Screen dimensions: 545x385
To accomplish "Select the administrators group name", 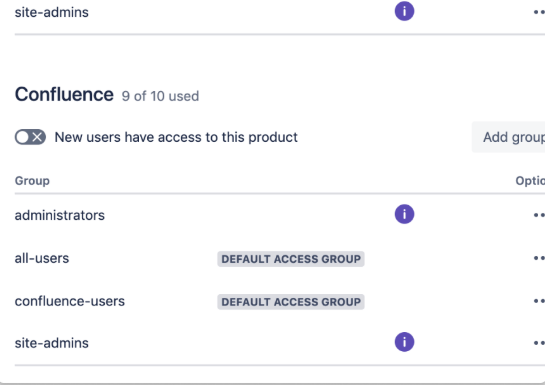I will pos(59,215).
